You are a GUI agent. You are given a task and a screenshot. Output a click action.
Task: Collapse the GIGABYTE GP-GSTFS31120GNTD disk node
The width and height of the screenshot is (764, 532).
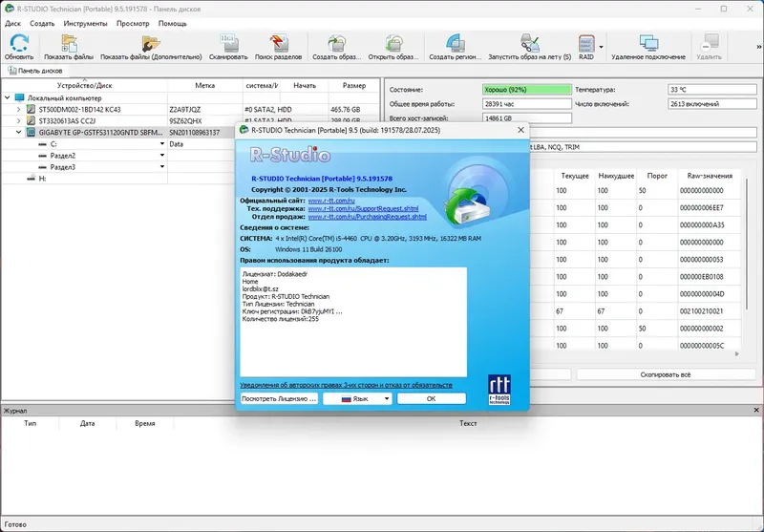click(18, 133)
